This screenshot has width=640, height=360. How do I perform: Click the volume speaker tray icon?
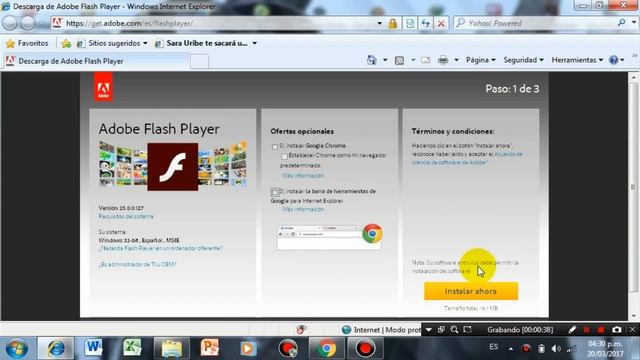(556, 349)
